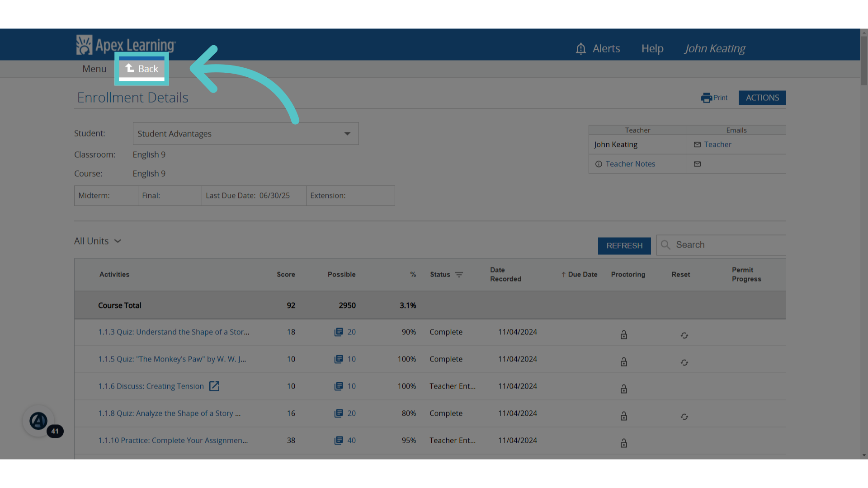The image size is (868, 488).
Task: Open the ACTIONS menu button
Action: coord(762,98)
